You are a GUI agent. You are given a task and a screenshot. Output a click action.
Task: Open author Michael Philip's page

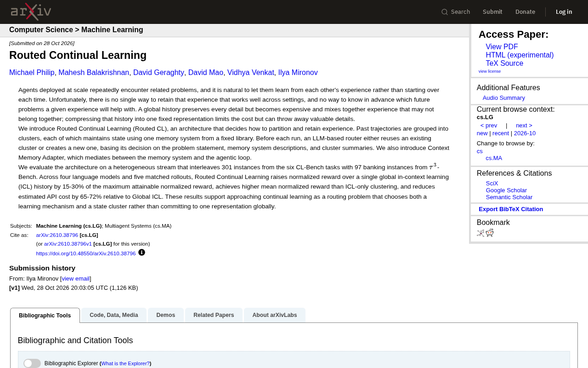click(x=32, y=73)
